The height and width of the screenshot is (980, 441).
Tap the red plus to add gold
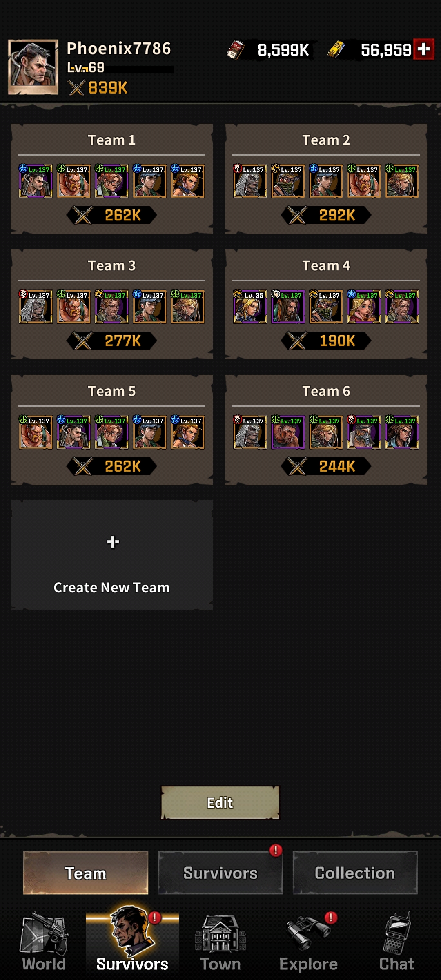[x=423, y=49]
